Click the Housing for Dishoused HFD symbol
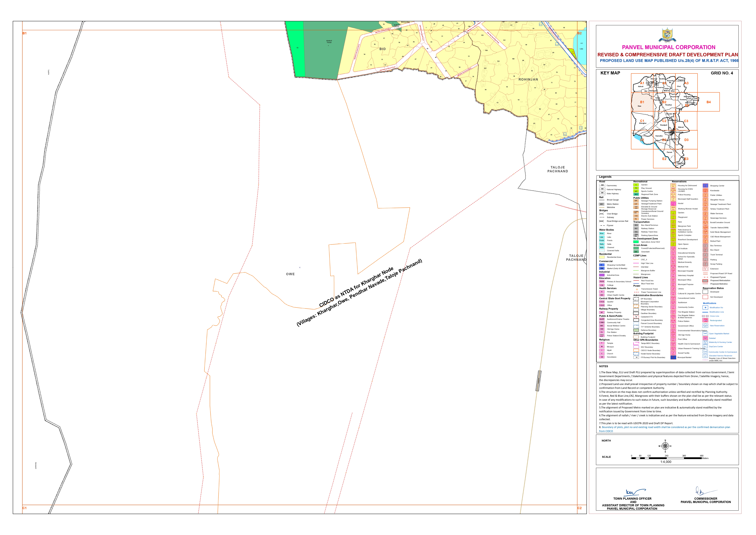Viewport: 756px width, 535px height. pyautogui.click(x=673, y=185)
